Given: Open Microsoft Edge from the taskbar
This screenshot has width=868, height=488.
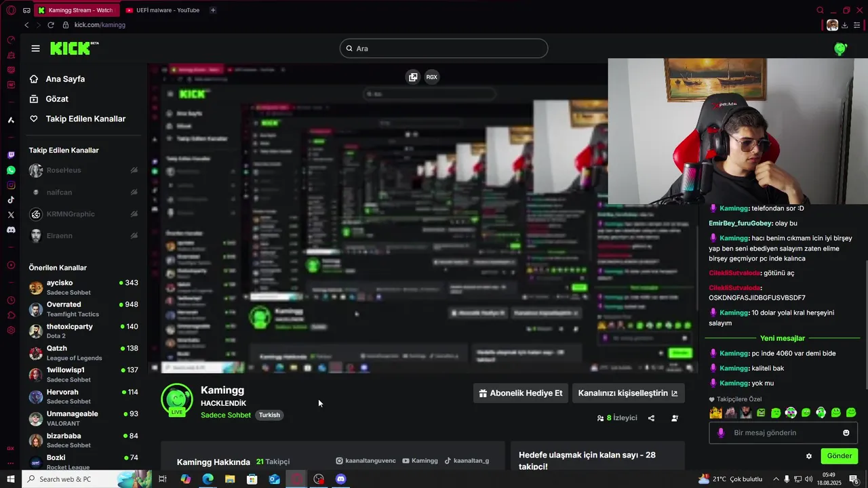Looking at the screenshot, I should coord(208,479).
